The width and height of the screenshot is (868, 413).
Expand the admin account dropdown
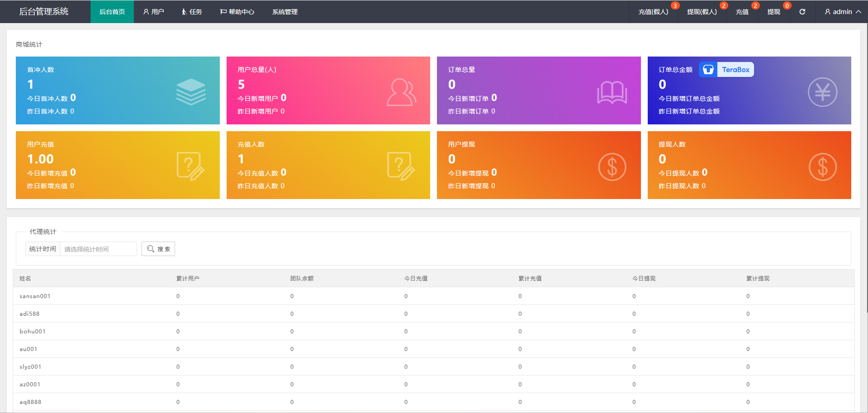pyautogui.click(x=842, y=12)
